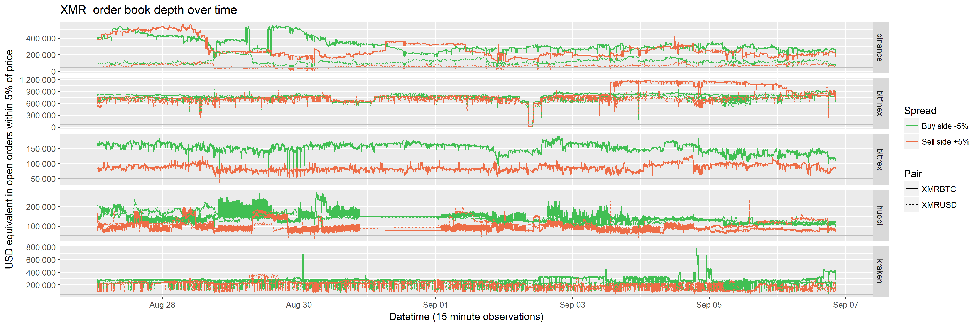Click the green 'Buy side -5%' legend swatch
Viewport: 980px width, 327px height.
pos(912,126)
